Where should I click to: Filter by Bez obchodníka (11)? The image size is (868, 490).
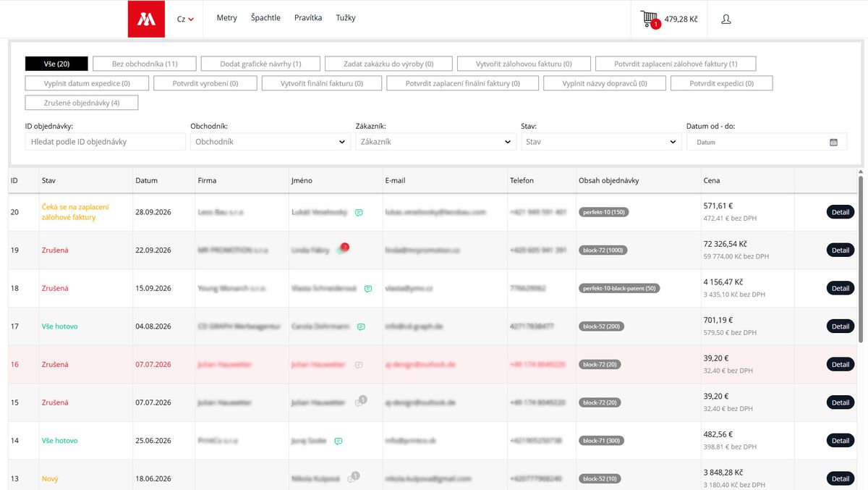click(145, 64)
